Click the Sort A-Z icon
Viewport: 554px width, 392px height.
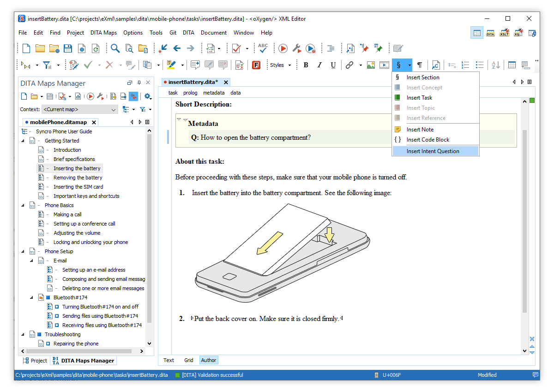[x=496, y=65]
